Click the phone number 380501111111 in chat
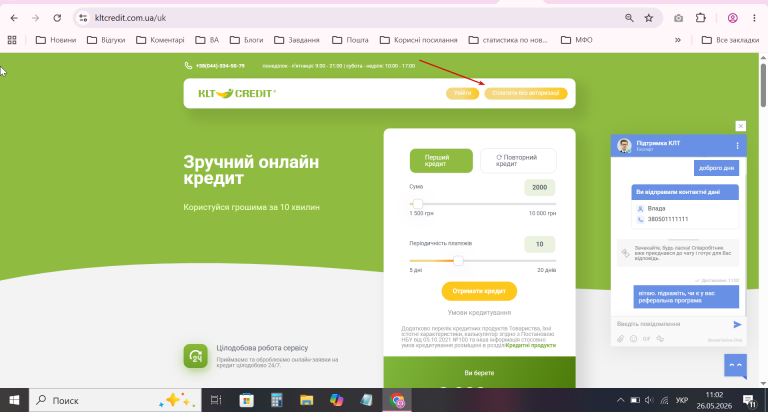 point(668,219)
